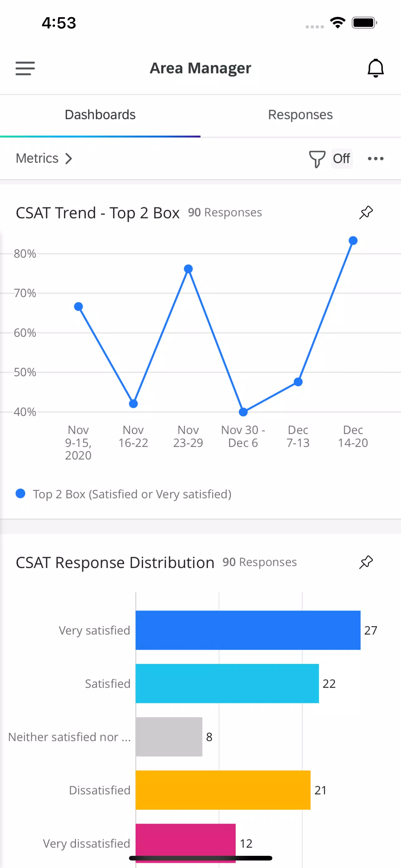Tap the notification bell icon

375,68
